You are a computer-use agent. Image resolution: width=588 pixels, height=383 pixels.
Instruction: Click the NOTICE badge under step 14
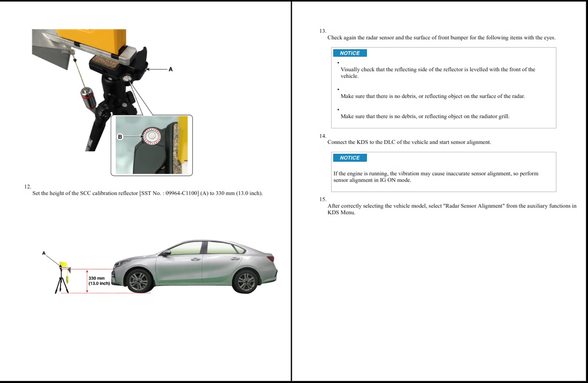pyautogui.click(x=350, y=158)
